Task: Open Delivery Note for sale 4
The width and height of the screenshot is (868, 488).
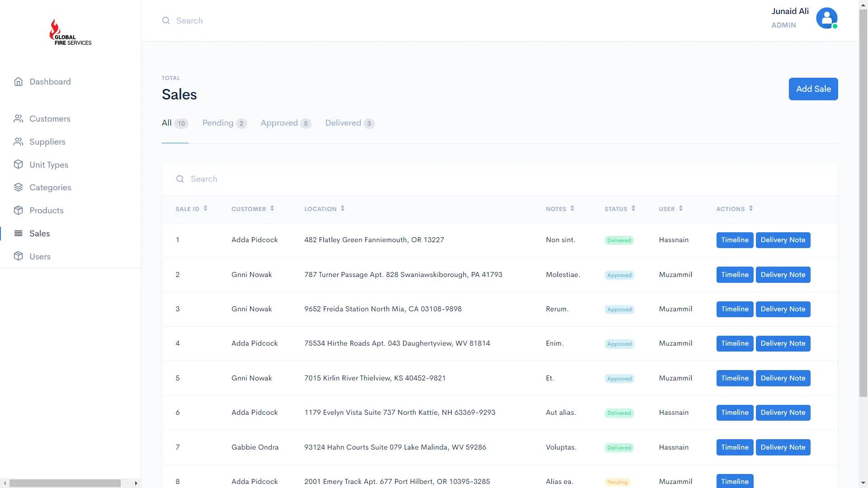Action: [x=783, y=343]
